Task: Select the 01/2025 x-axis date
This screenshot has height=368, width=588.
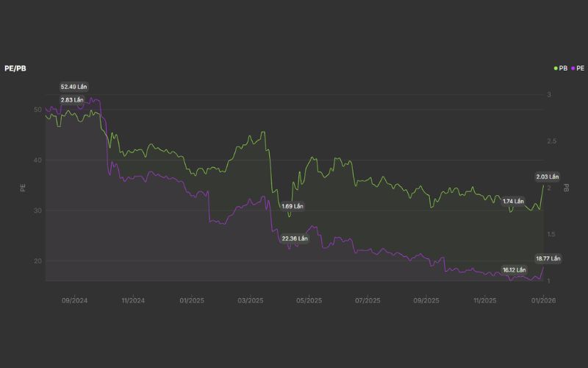Action: pos(191,300)
